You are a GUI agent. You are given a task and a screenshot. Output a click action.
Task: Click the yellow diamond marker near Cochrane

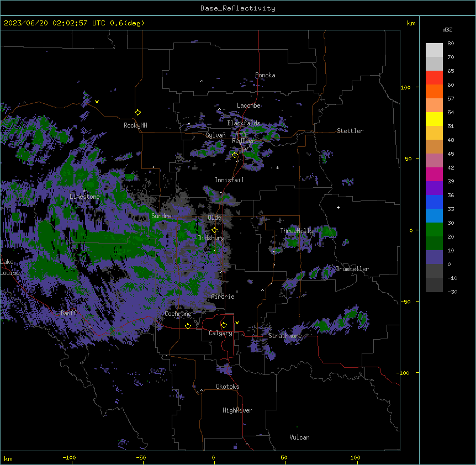click(188, 326)
